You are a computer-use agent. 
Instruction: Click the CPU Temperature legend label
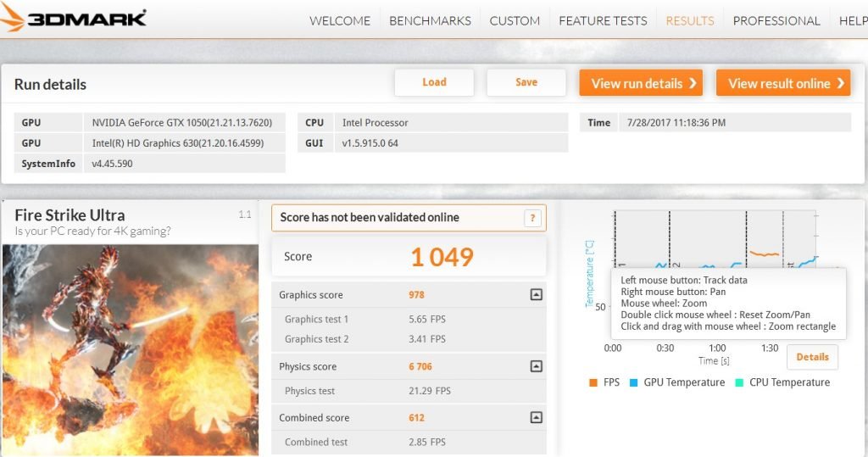point(789,382)
